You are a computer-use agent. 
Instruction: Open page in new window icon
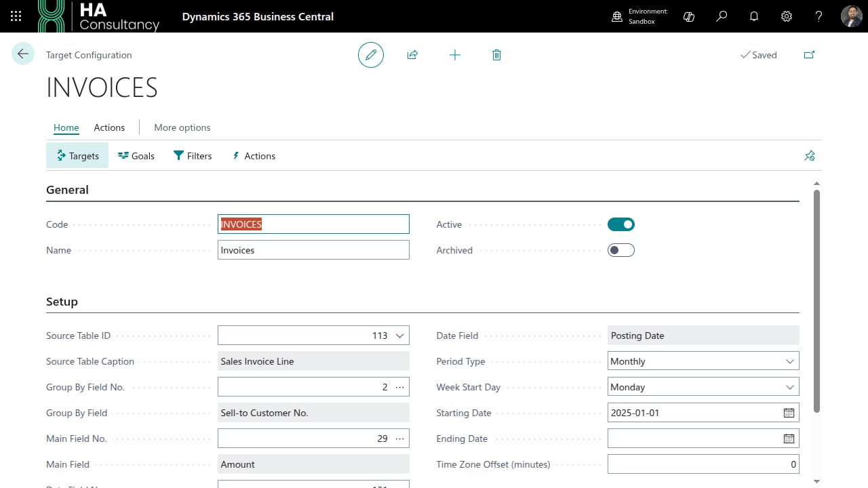point(809,55)
